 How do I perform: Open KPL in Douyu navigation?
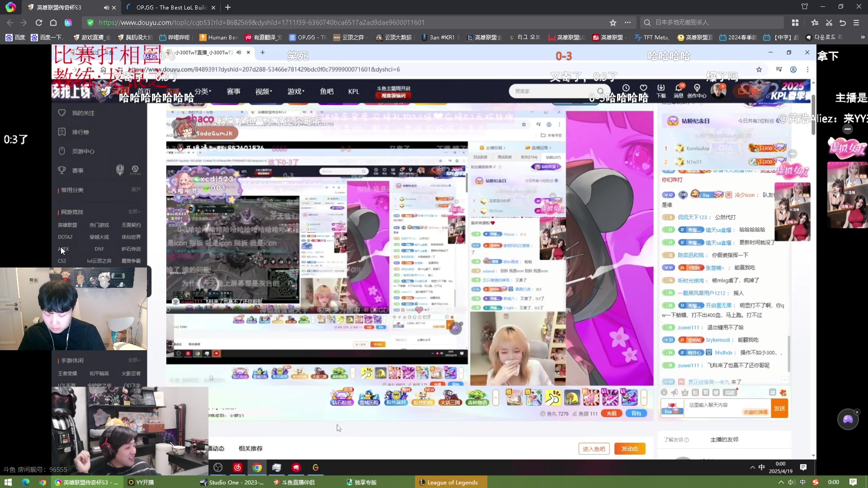pos(354,91)
